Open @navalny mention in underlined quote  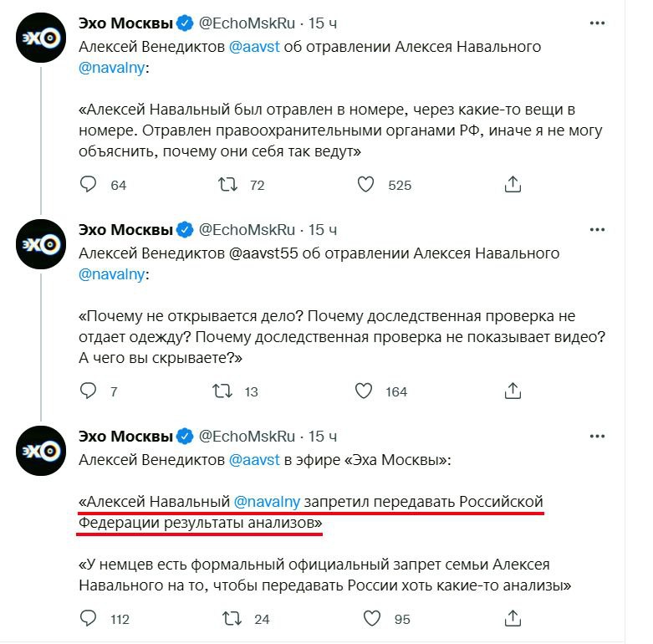coord(266,503)
